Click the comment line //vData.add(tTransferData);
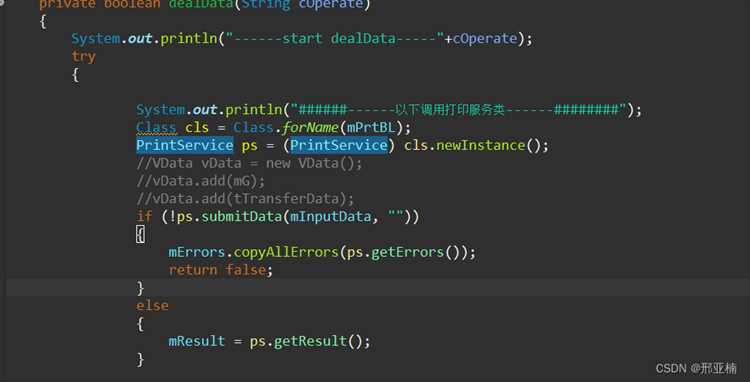Viewport: 750px width, 382px height. click(x=245, y=199)
